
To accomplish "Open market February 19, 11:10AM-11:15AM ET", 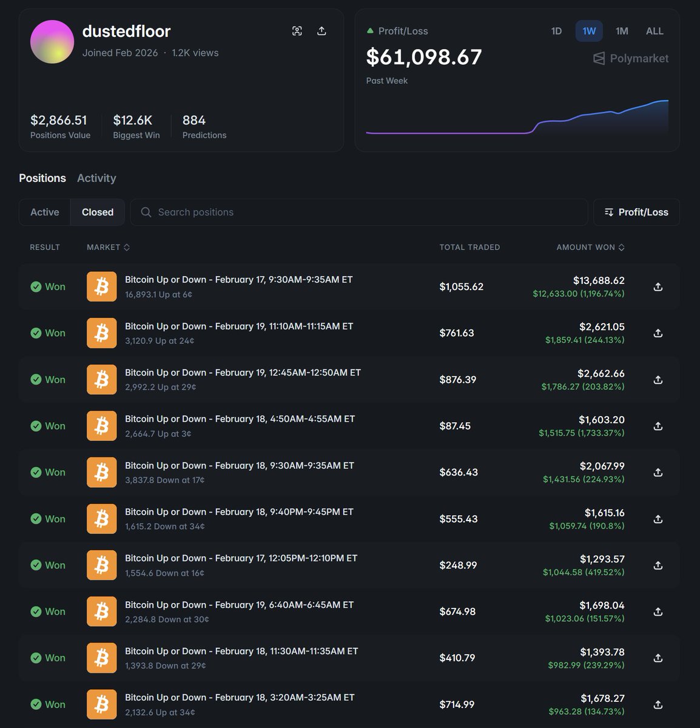I will (x=239, y=326).
